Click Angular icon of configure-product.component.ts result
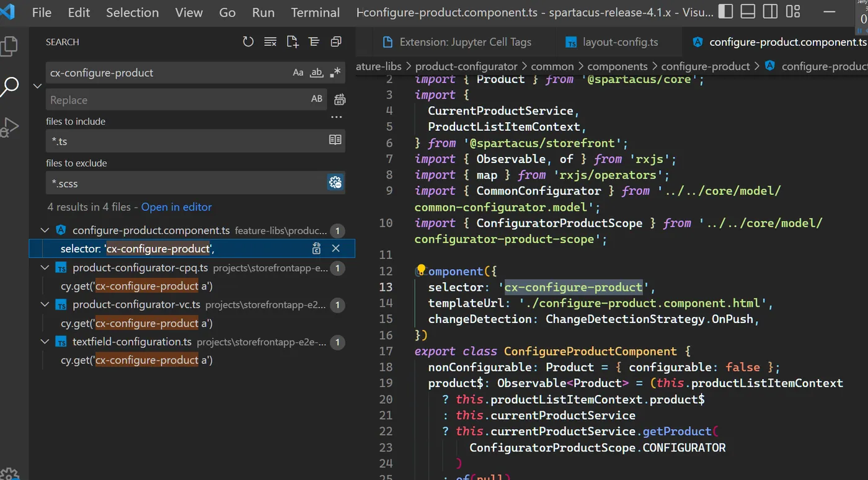Viewport: 868px width, 480px height. pos(61,231)
